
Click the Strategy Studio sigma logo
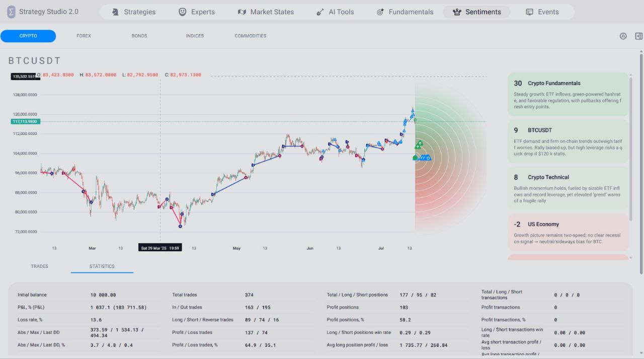[x=11, y=12]
